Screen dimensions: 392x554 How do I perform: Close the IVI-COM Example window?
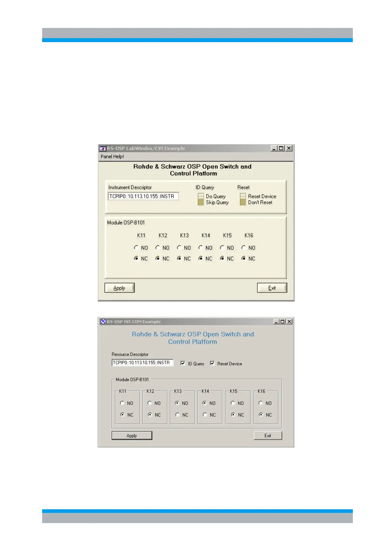(289, 321)
